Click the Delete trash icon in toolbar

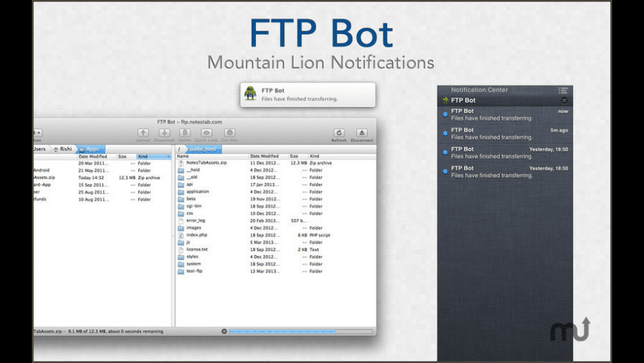click(185, 133)
